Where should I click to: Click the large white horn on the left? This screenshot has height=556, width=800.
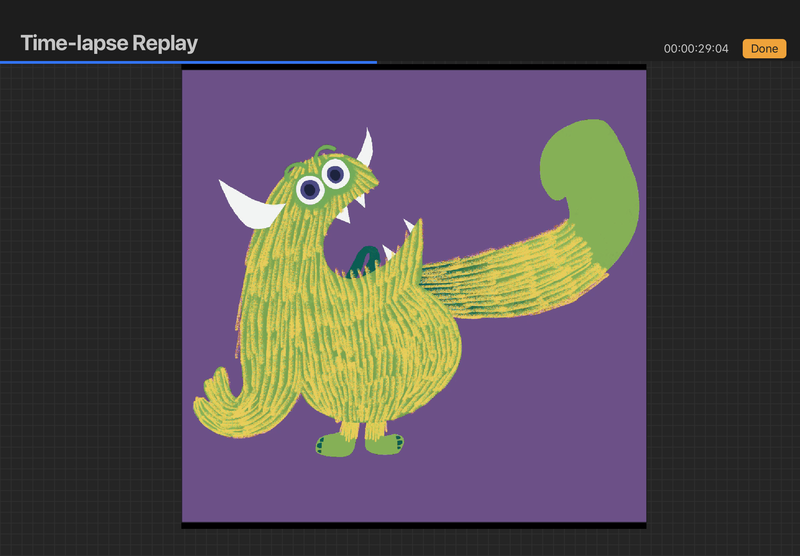250,203
